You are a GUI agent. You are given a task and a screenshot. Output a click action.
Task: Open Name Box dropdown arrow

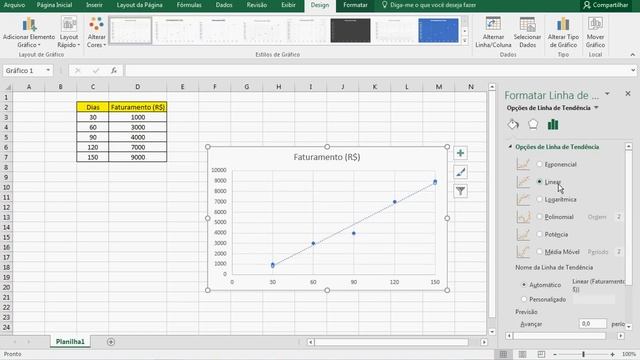(48, 71)
